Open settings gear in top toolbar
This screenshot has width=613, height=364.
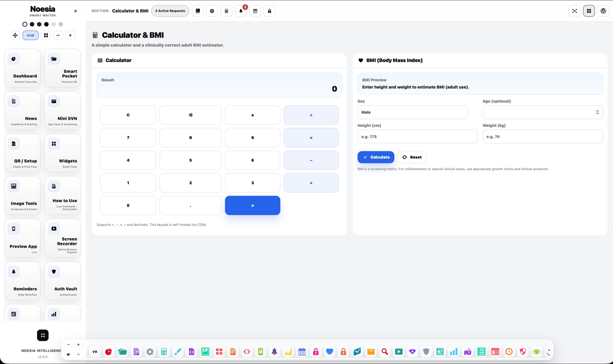pos(212,11)
